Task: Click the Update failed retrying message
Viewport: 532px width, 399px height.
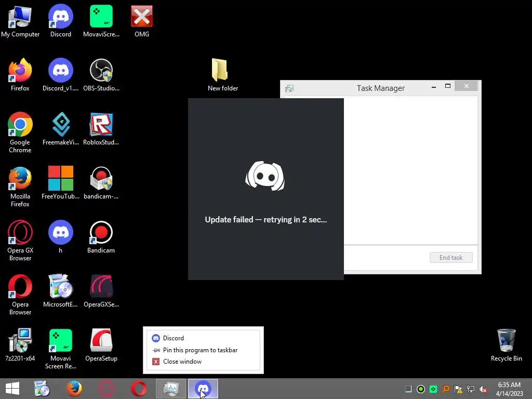Action: (x=266, y=220)
